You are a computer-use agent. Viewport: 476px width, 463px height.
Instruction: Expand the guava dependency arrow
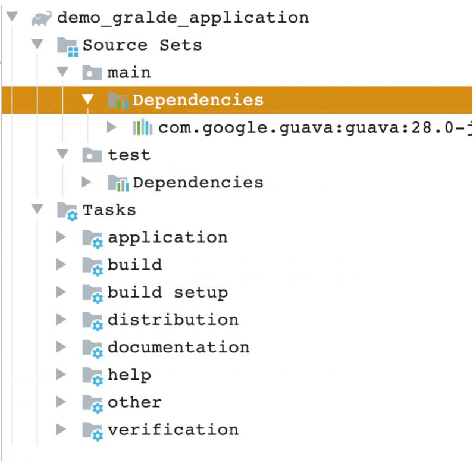[111, 127]
